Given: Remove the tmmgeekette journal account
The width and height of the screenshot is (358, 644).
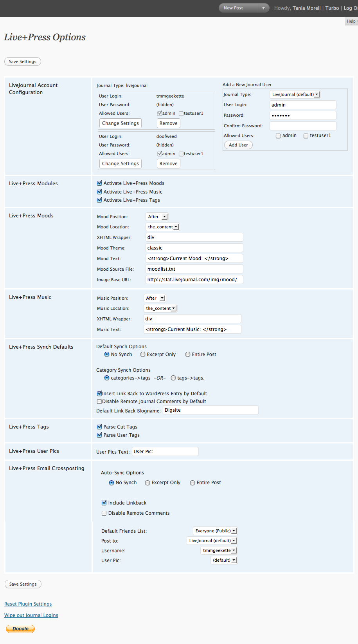Looking at the screenshot, I should click(x=169, y=123).
